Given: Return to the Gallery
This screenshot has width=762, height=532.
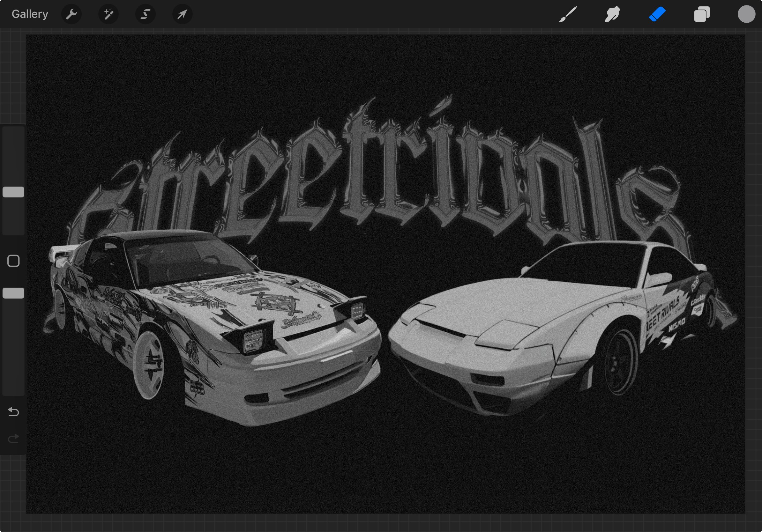Looking at the screenshot, I should 30,14.
